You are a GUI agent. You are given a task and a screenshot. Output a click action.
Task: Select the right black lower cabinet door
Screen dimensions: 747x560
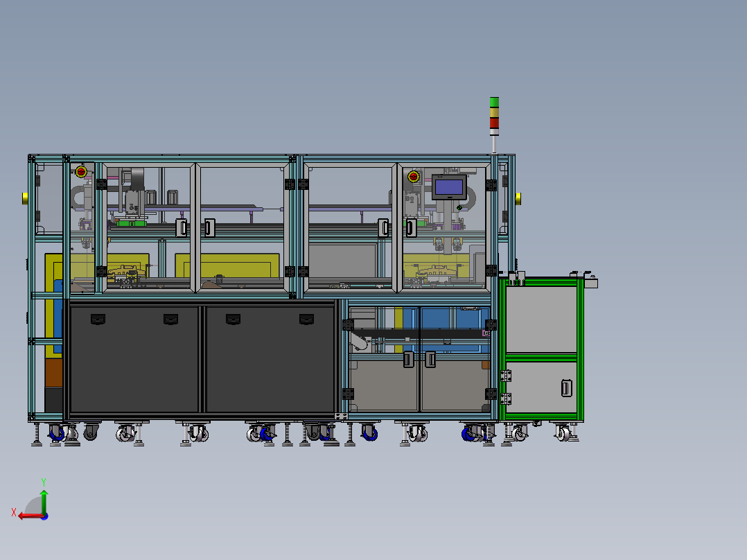click(x=270, y=359)
